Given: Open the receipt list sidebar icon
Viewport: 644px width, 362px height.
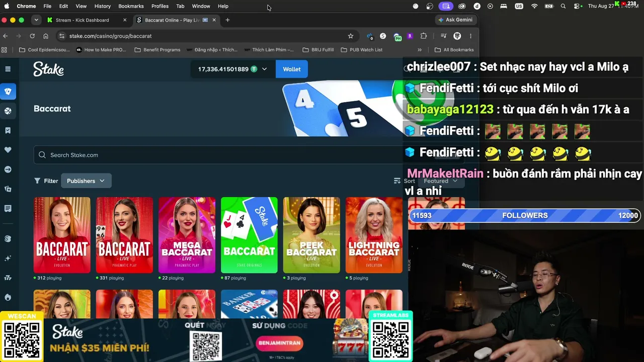Looking at the screenshot, I should tap(8, 208).
